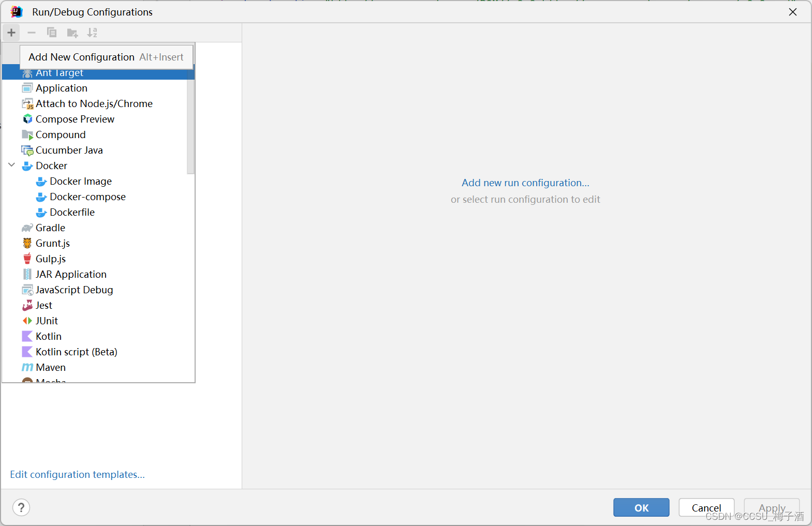This screenshot has width=812, height=526.
Task: Choose Gradle configuration type
Action: [x=98, y=228]
